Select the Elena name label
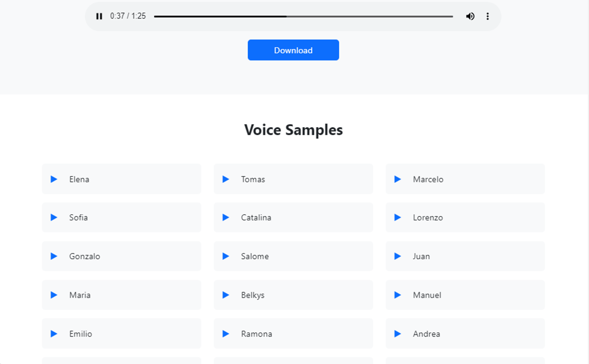589x364 pixels. (79, 179)
